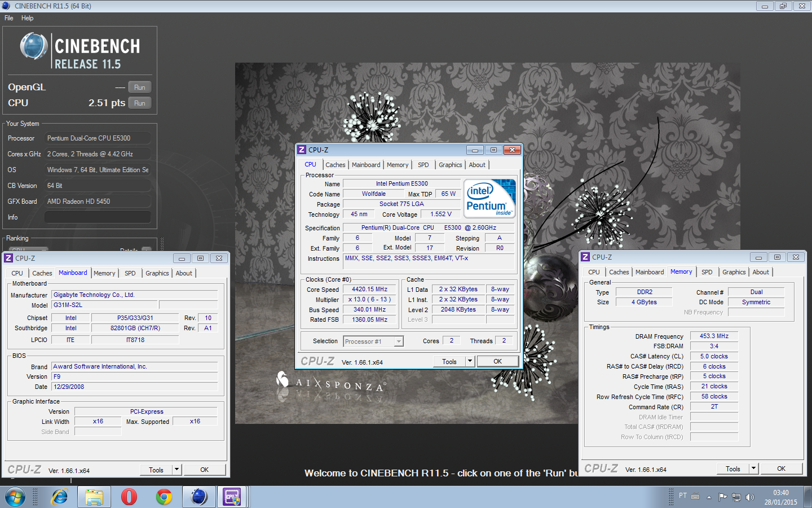Open Tools dropdown arrow in Memory CPU-Z window
This screenshot has height=508, width=812.
point(753,468)
